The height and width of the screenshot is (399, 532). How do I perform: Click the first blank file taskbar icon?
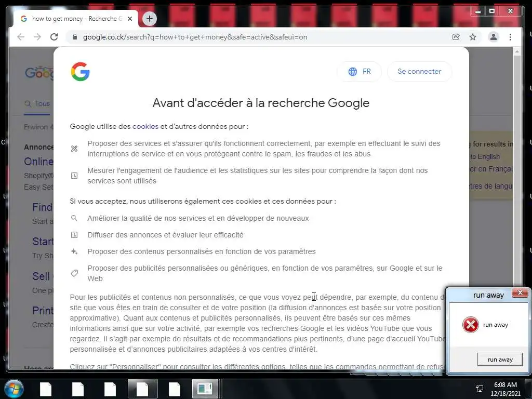click(46, 389)
